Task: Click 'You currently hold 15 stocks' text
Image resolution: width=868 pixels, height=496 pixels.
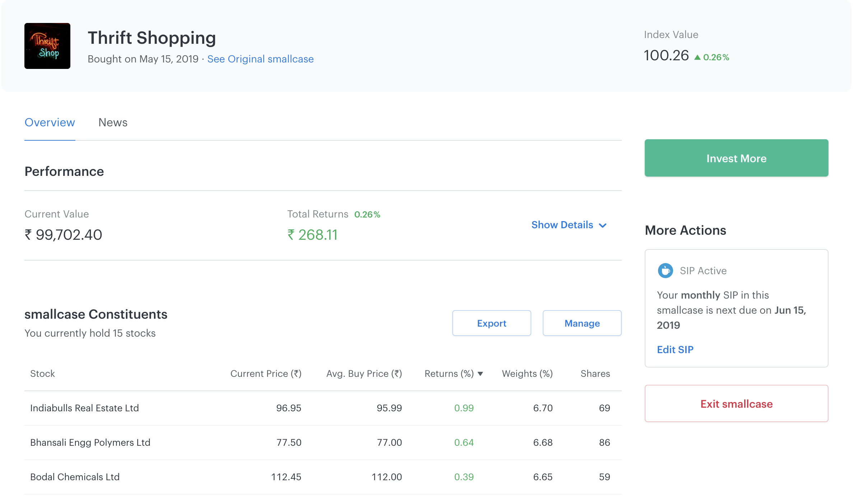Action: click(90, 333)
